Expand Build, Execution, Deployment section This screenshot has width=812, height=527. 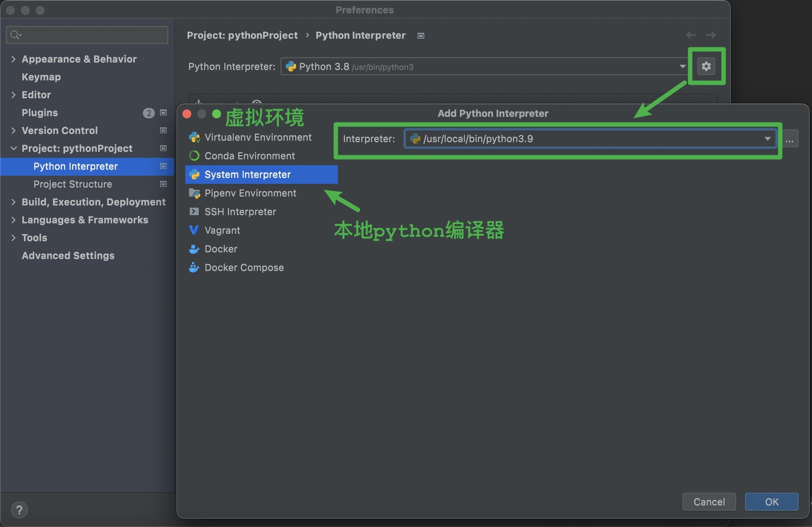pos(13,202)
